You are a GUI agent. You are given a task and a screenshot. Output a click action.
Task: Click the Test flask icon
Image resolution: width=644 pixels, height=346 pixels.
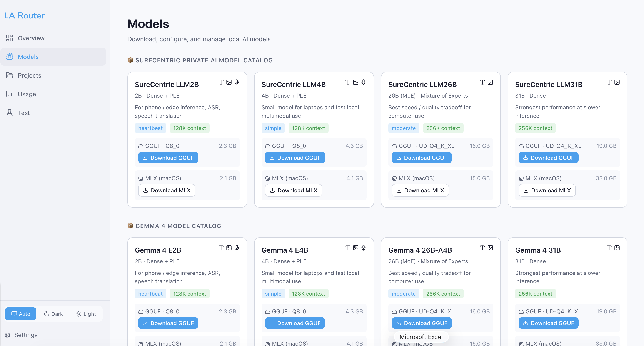click(x=10, y=113)
